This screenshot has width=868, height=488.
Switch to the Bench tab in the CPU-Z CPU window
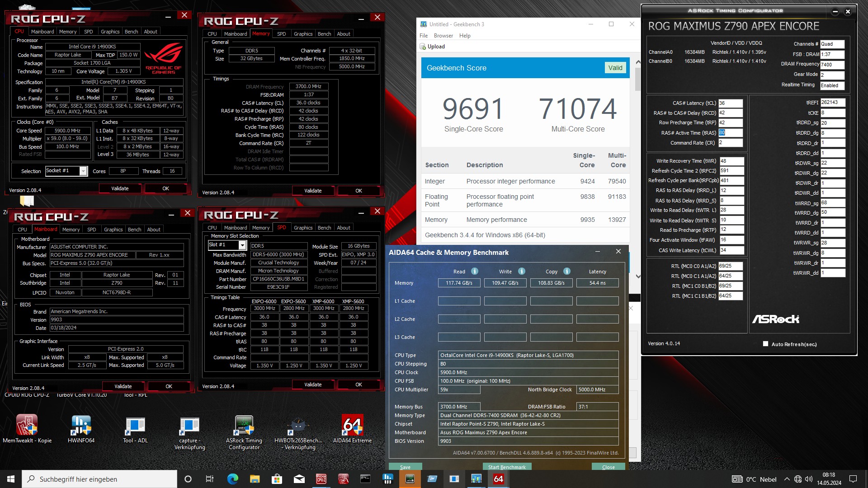[131, 32]
